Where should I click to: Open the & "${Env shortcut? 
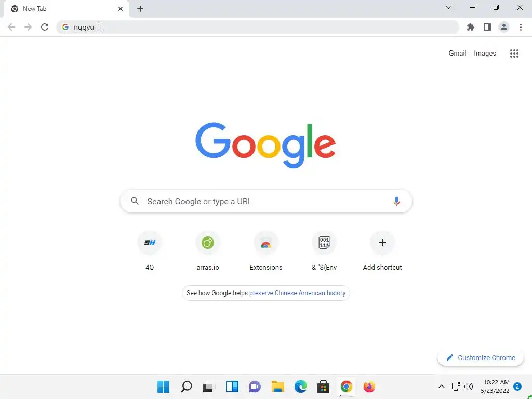click(x=324, y=251)
